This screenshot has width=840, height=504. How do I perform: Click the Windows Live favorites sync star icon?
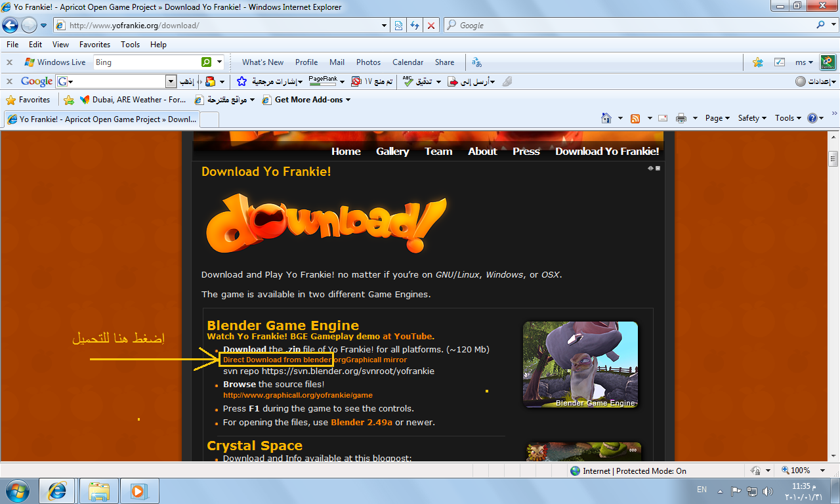[758, 62]
